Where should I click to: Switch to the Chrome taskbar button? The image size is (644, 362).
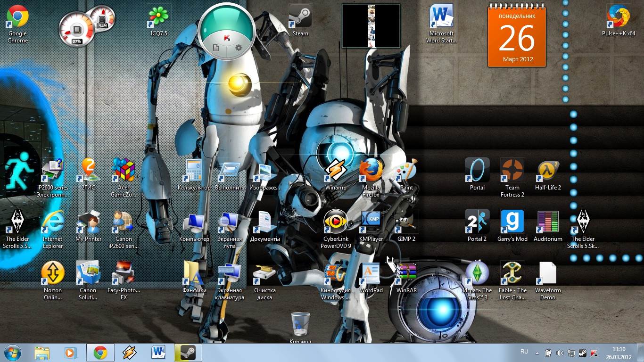100,353
